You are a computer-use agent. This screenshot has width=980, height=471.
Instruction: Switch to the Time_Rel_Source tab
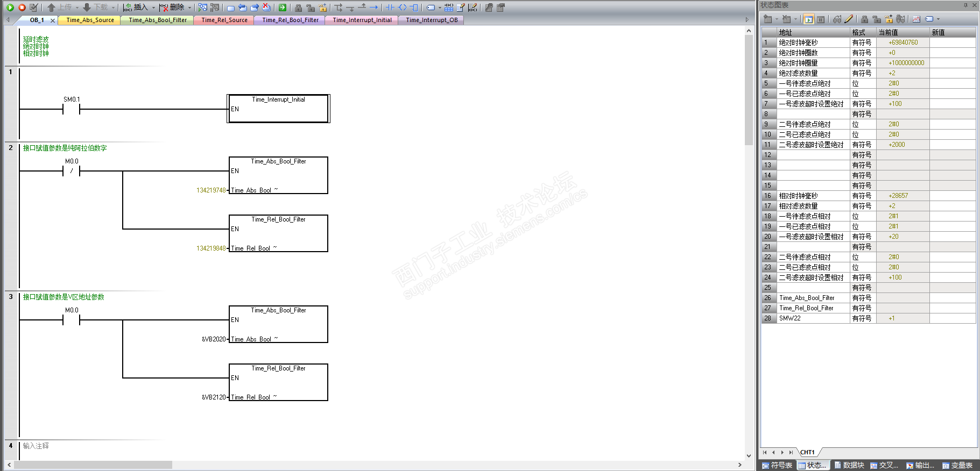click(224, 20)
